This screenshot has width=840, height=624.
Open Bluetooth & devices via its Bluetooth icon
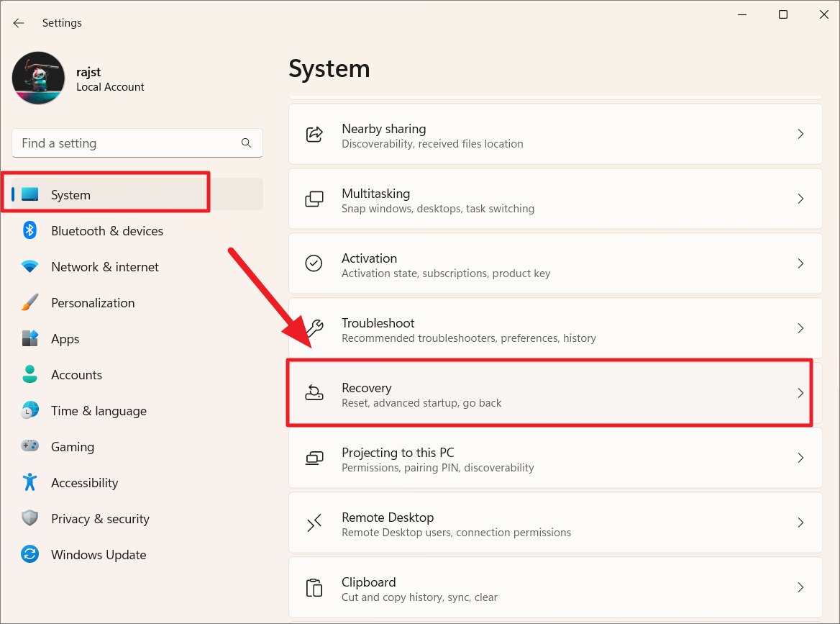[30, 230]
